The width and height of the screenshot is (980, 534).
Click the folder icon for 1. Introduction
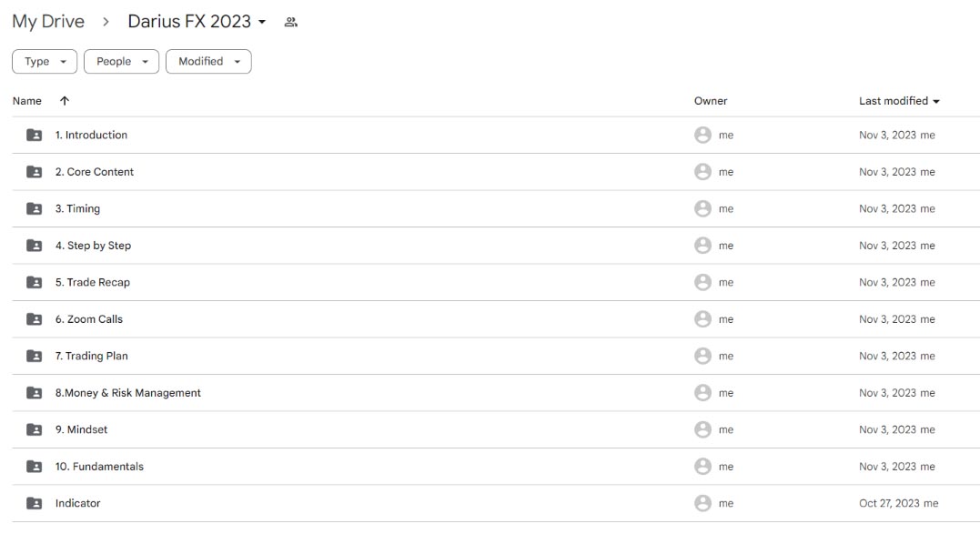(35, 135)
